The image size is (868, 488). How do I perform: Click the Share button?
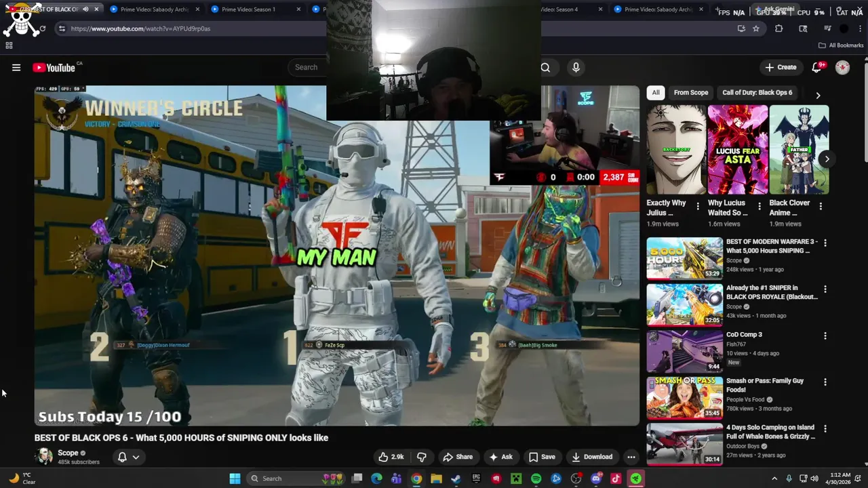tap(458, 457)
